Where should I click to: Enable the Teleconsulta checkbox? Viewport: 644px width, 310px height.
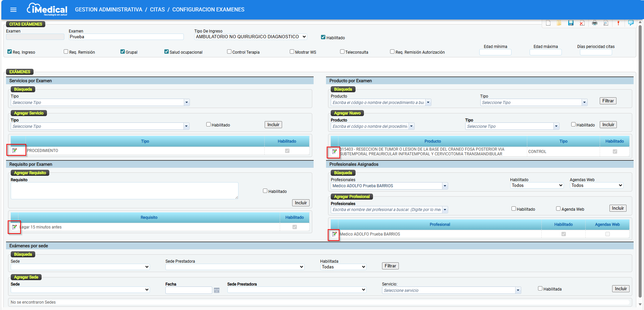pyautogui.click(x=342, y=52)
